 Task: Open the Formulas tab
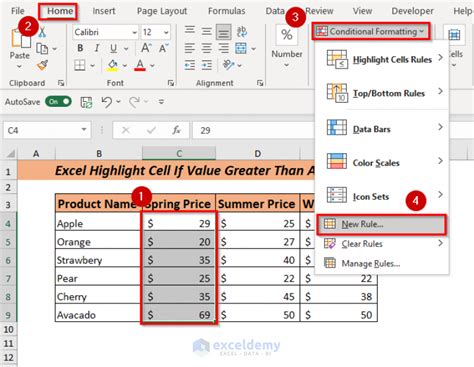[227, 11]
